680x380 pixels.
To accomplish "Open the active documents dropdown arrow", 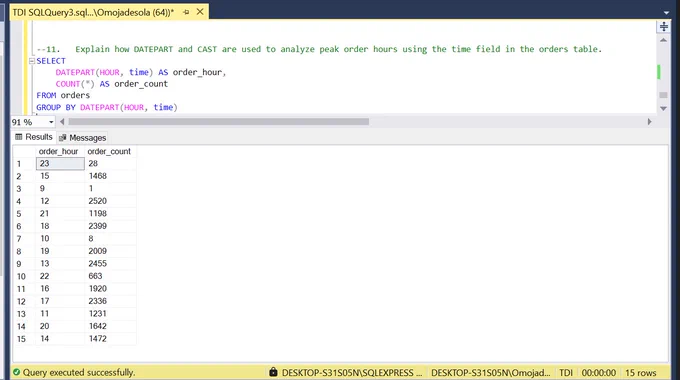I will (666, 13).
